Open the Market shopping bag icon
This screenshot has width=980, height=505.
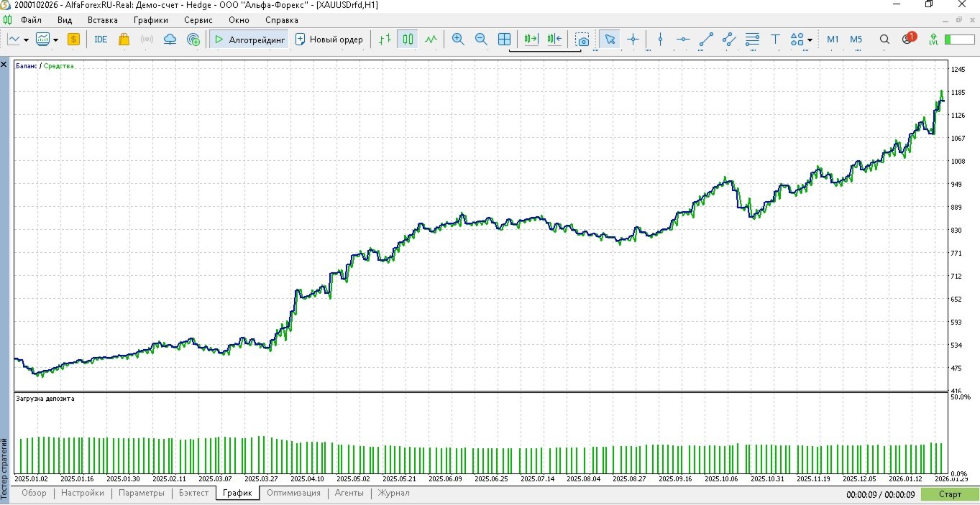coord(124,39)
